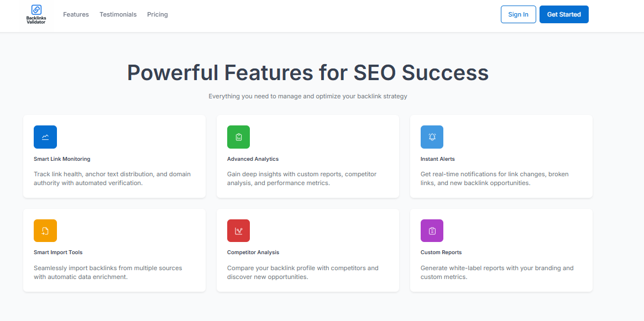
Task: Open the Features nav menu item
Action: click(76, 14)
